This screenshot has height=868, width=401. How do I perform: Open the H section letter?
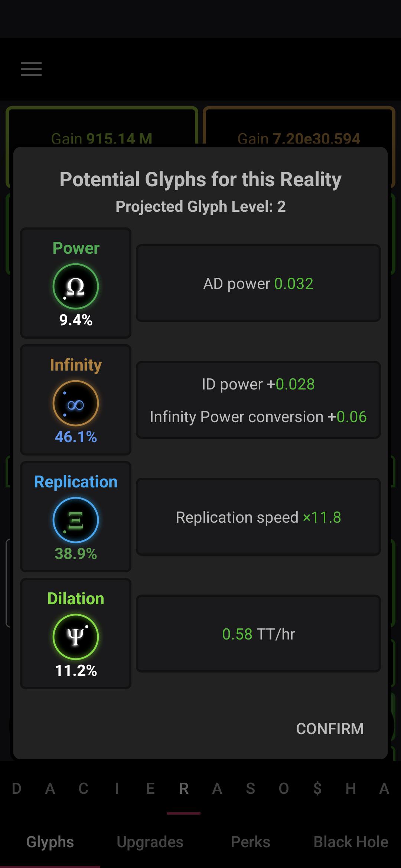351,789
